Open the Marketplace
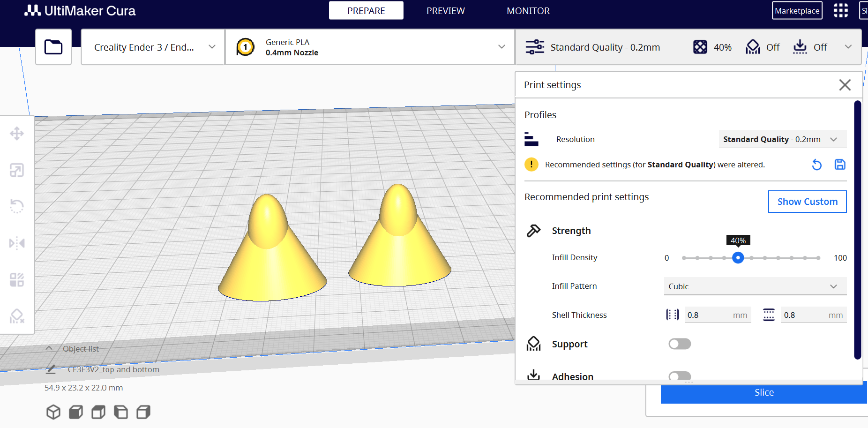The height and width of the screenshot is (428, 868). (797, 10)
